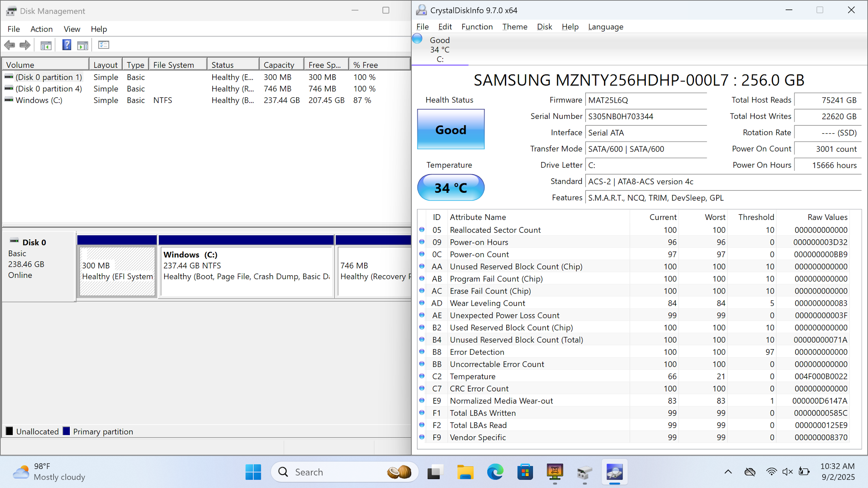Click the Disk 0 drive icon in the graphical view
Image resolution: width=868 pixels, height=488 pixels.
pyautogui.click(x=14, y=241)
